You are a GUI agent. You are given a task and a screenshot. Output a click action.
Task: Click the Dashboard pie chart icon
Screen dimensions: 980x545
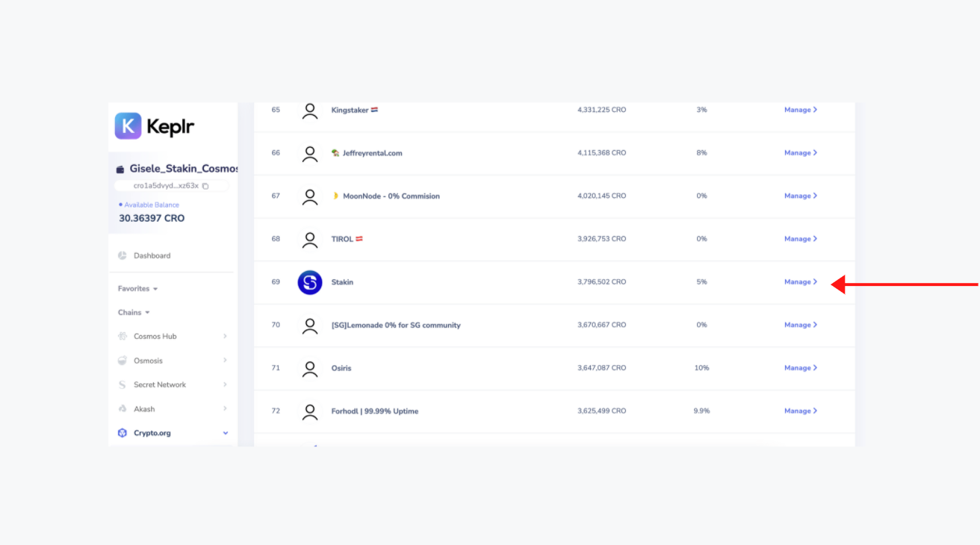click(x=122, y=255)
